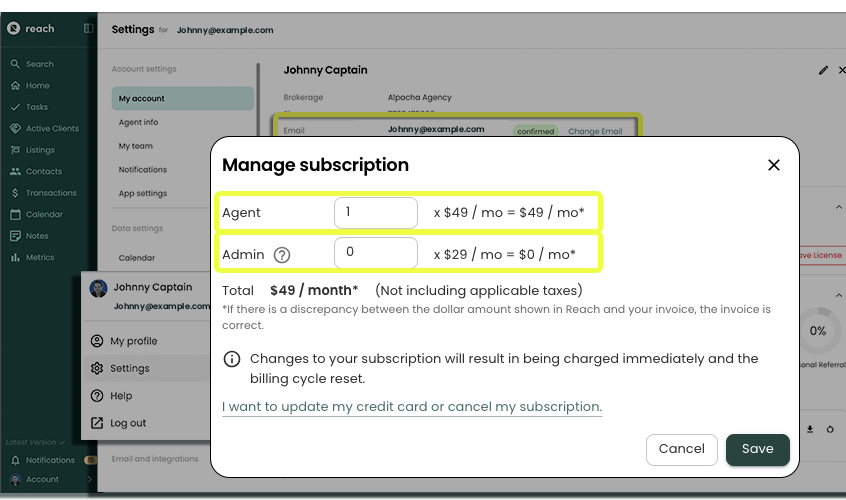Go to Active Clients in the sidebar

pos(51,129)
